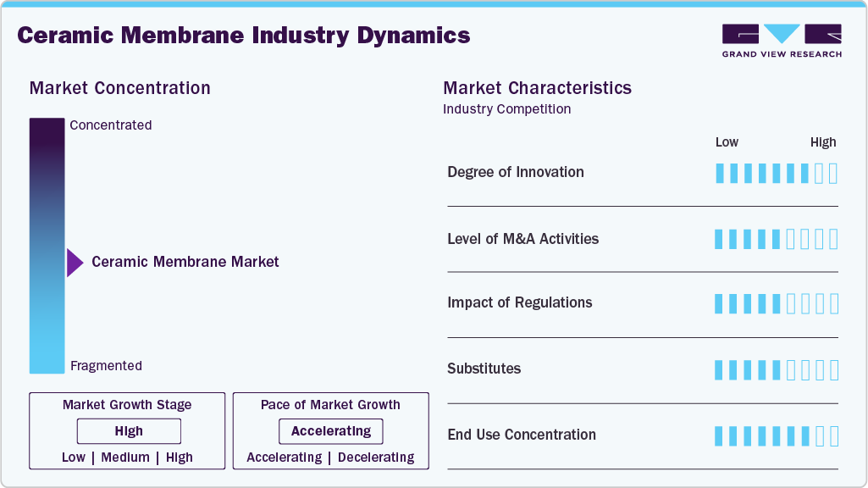Choose the Low option under Market Growth Stage
Screen dimensions: 868x488
tap(74, 457)
